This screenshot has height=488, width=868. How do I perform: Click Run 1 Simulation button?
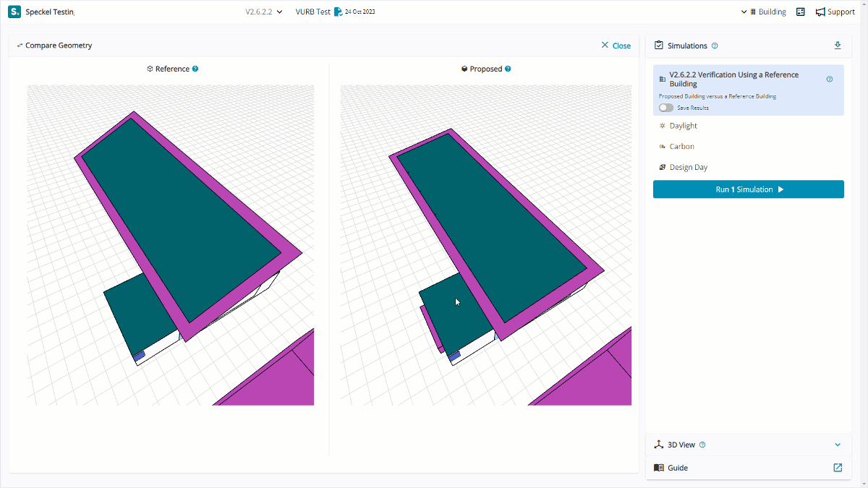(x=748, y=189)
